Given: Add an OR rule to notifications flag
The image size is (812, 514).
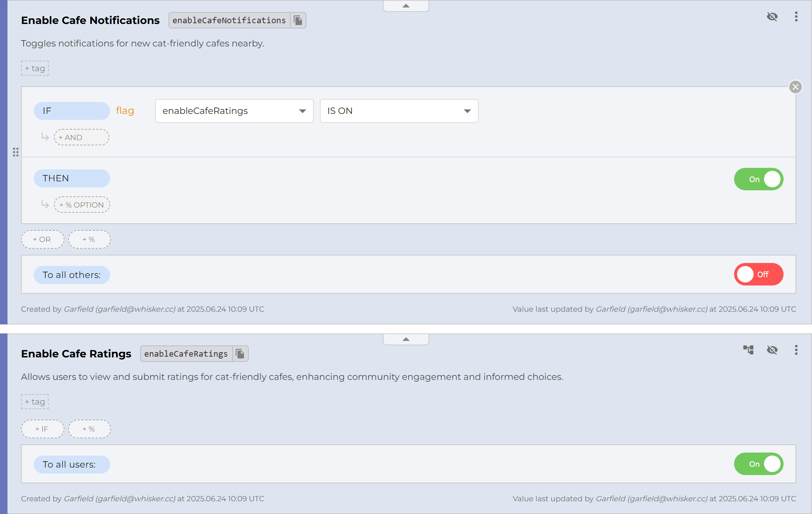Looking at the screenshot, I should (x=42, y=239).
